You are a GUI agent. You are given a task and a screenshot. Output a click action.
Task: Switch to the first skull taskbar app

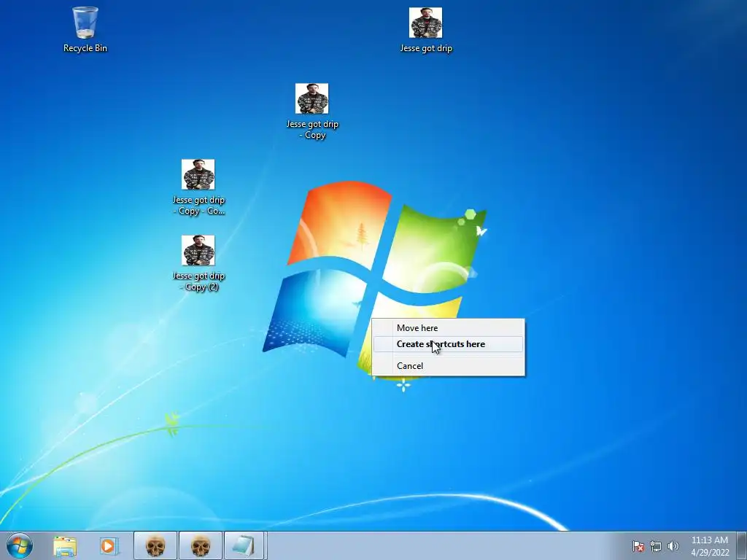pos(155,545)
